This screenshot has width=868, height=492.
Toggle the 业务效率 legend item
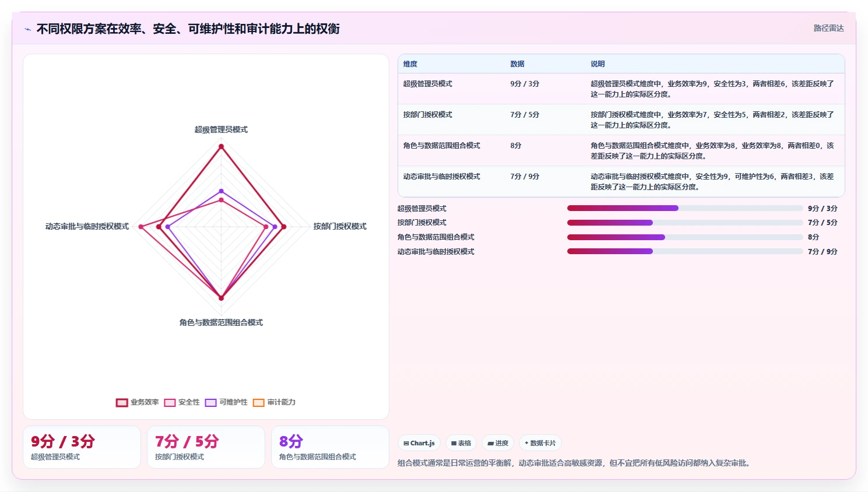(x=138, y=402)
